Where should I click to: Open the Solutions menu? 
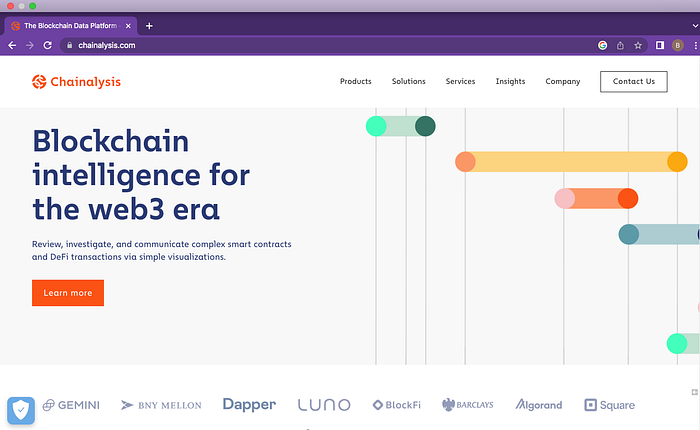pos(408,81)
